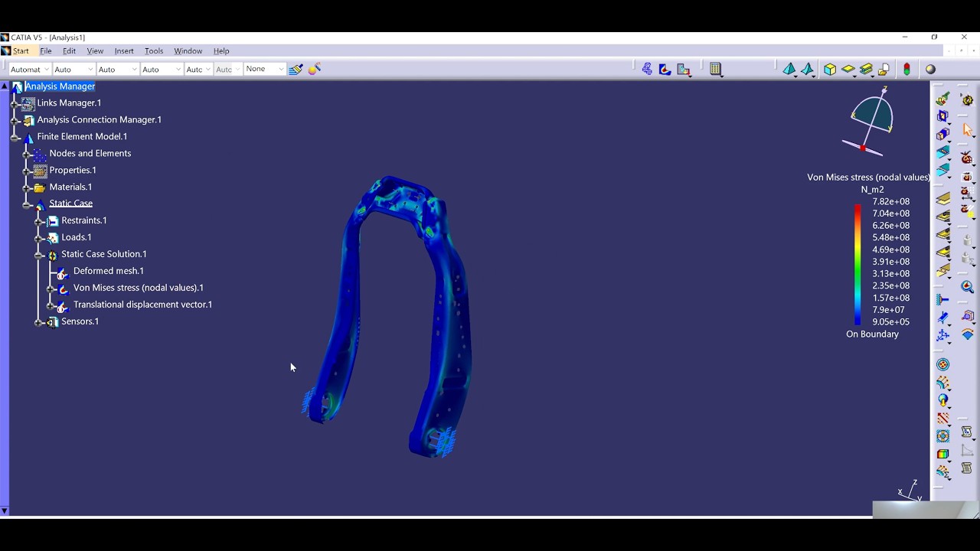This screenshot has width=980, height=551.
Task: Choose the orange Select arrow tool
Action: [x=967, y=130]
